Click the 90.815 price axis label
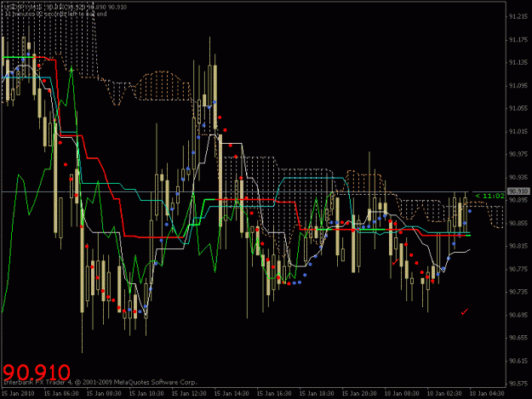 coord(518,246)
